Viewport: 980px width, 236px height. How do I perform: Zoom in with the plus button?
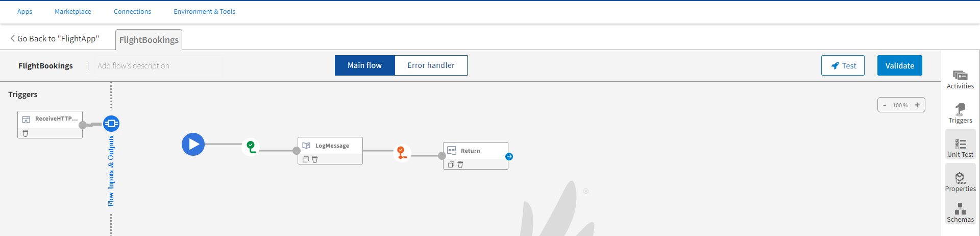click(917, 105)
